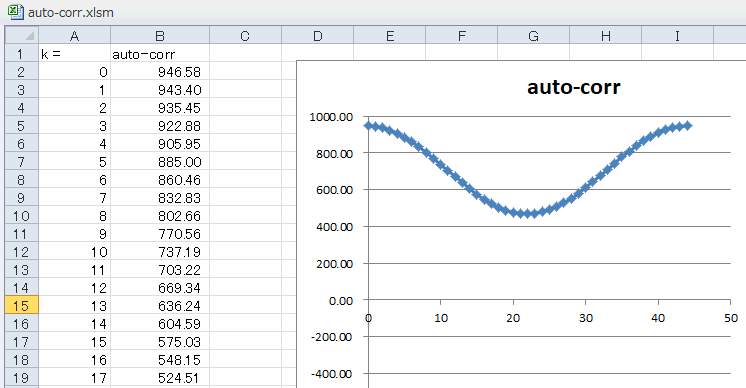Screen dimensions: 746x388
Task: Click the 800.00 y-axis label
Action: 334,154
